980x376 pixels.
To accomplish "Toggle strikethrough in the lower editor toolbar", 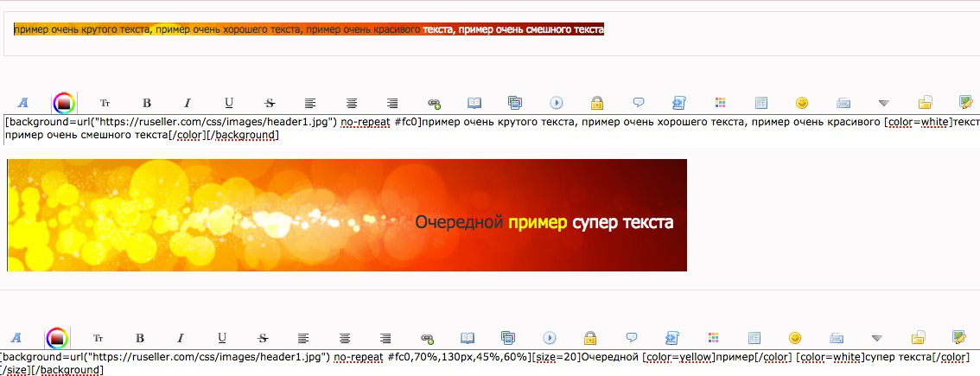I will point(263,339).
